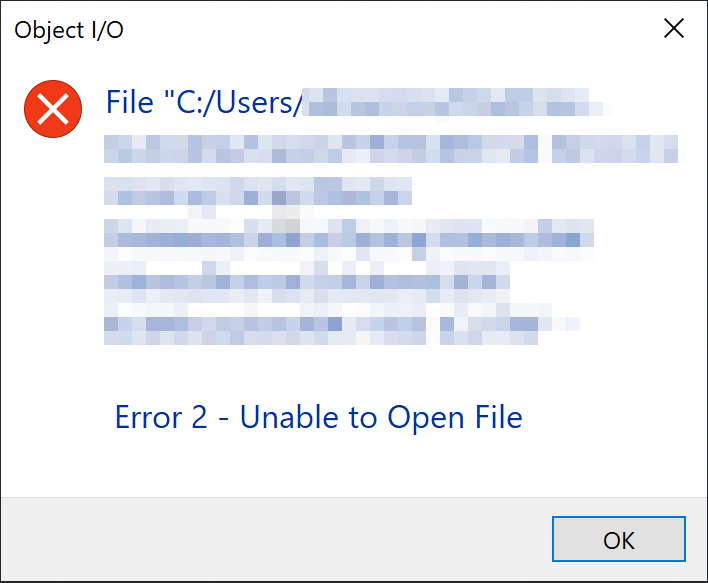Click the second blurred line of file path
Image resolution: width=708 pixels, height=583 pixels.
click(x=390, y=149)
